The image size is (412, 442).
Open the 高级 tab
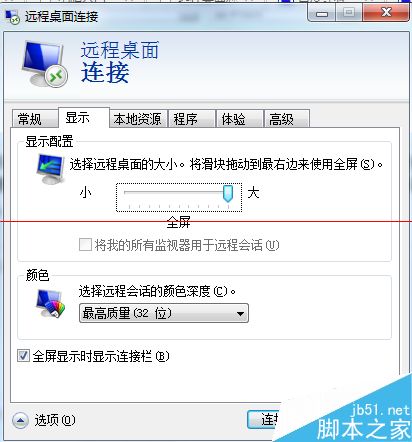pos(287,119)
